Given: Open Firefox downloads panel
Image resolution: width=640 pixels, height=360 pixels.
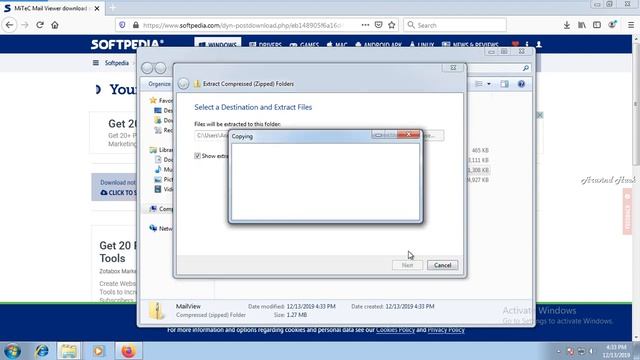Looking at the screenshot, I should pyautogui.click(x=567, y=25).
